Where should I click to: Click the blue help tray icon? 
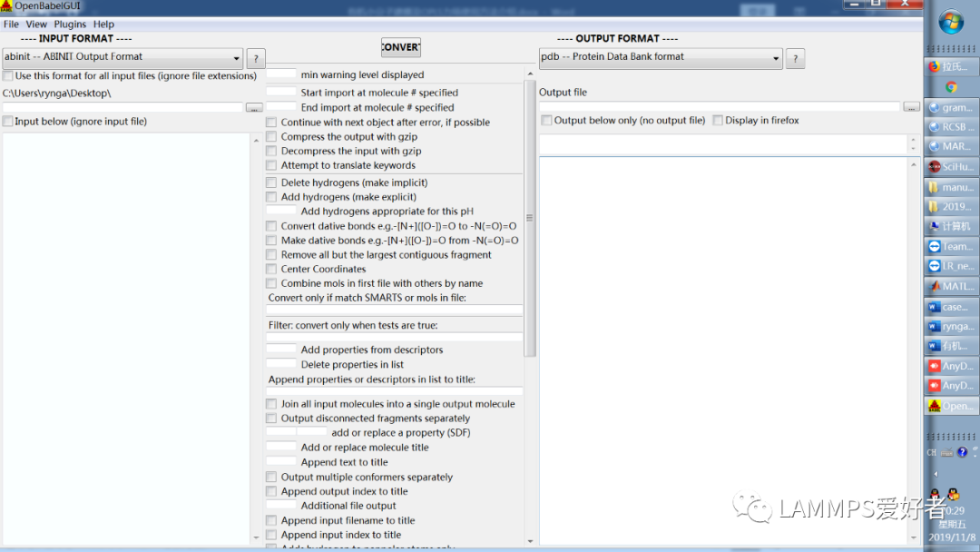point(963,452)
